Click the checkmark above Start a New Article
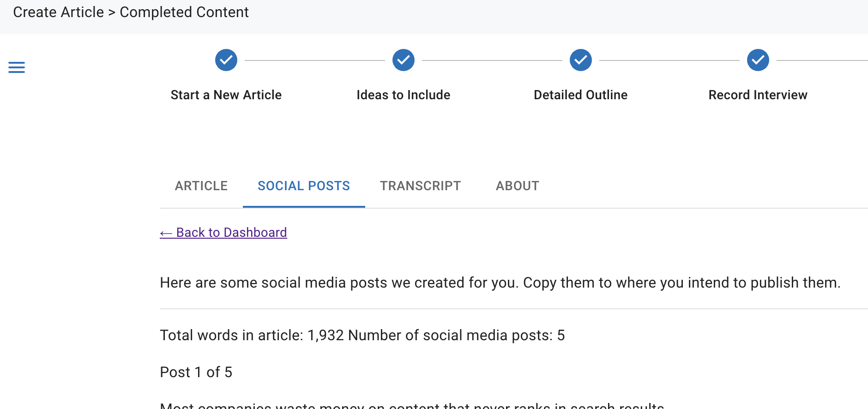This screenshot has width=868, height=409. pyautogui.click(x=226, y=60)
